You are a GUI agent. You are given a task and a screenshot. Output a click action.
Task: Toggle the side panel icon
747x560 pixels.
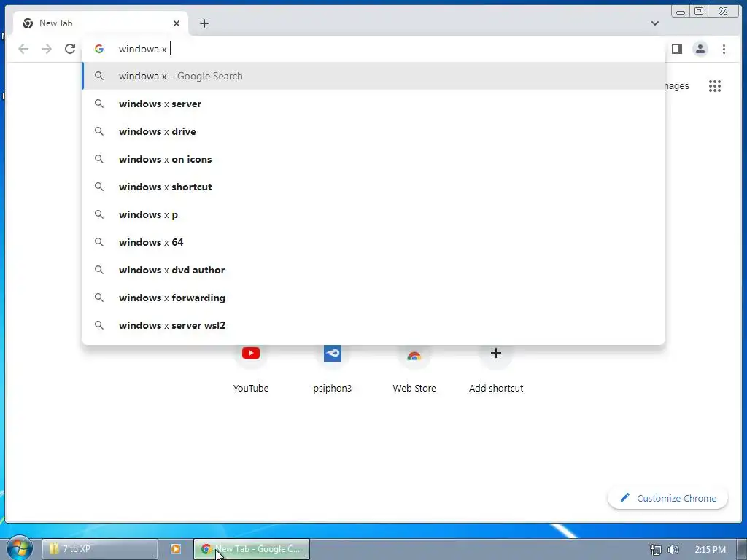tap(677, 49)
